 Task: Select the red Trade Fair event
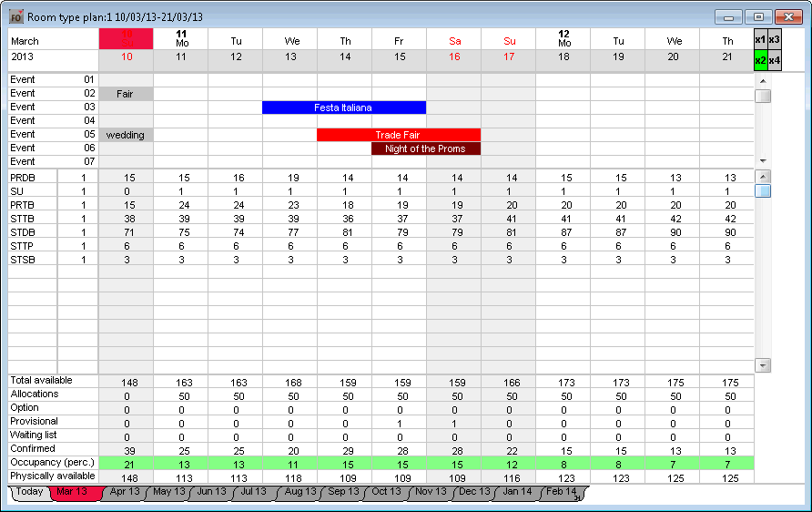[398, 135]
